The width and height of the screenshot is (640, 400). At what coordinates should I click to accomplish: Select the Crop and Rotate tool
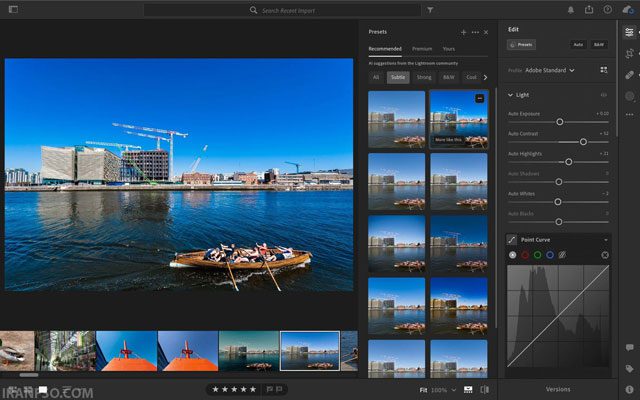click(629, 53)
